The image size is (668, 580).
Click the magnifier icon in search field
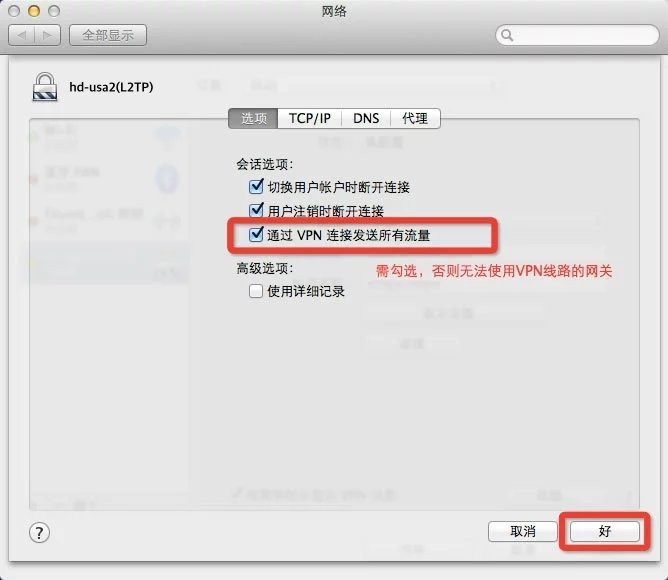507,35
